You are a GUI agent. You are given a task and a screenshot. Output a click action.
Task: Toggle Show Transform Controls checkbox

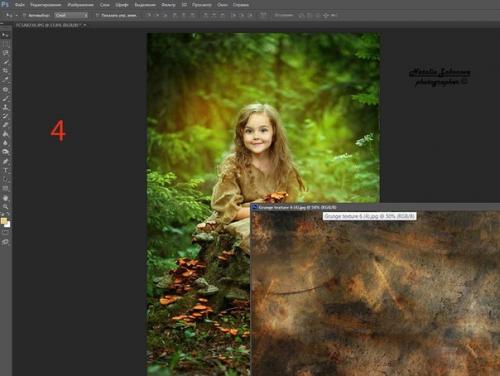tap(97, 15)
